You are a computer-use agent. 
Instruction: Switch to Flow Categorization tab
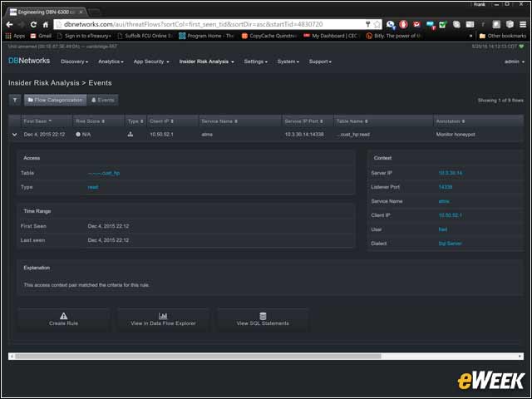click(55, 100)
